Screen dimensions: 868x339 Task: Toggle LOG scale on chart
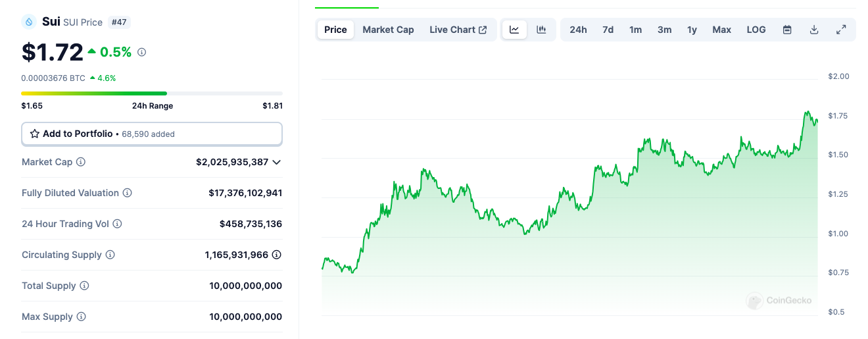756,30
